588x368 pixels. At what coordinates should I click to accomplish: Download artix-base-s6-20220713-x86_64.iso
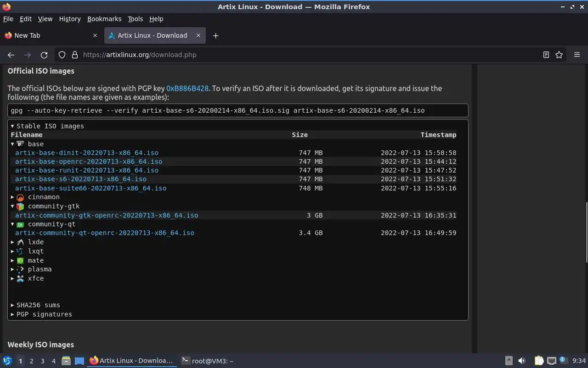pos(81,179)
